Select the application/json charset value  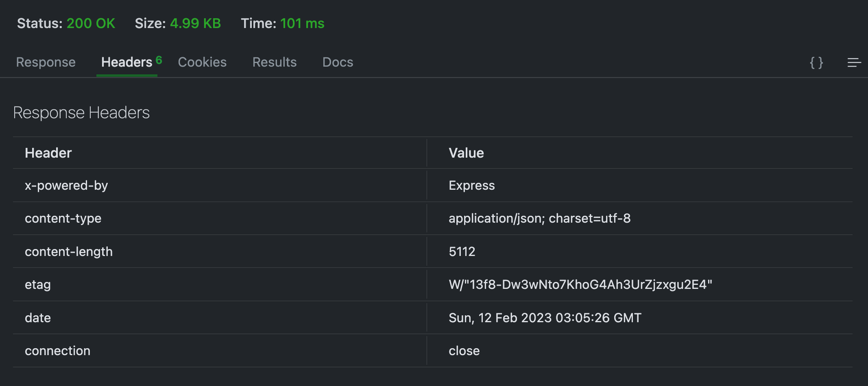(539, 218)
